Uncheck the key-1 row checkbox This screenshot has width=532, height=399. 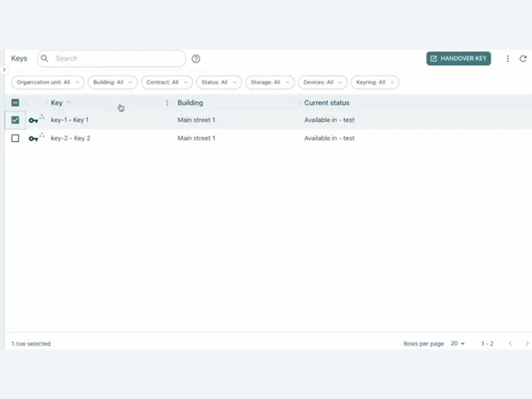(15, 120)
